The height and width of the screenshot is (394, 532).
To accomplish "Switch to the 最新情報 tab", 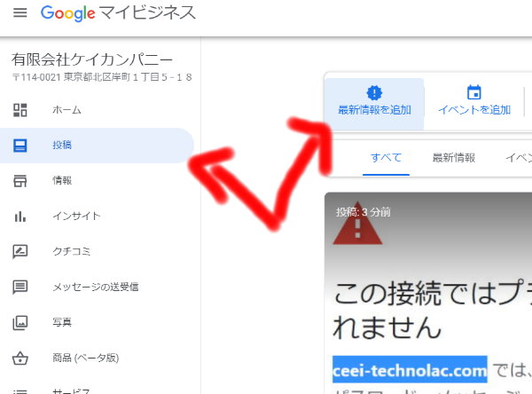I will [454, 158].
